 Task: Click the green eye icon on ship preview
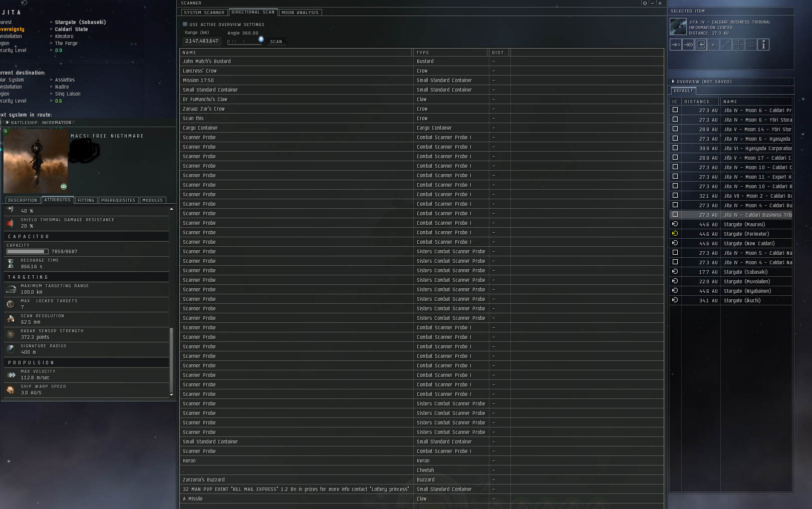pyautogui.click(x=64, y=187)
